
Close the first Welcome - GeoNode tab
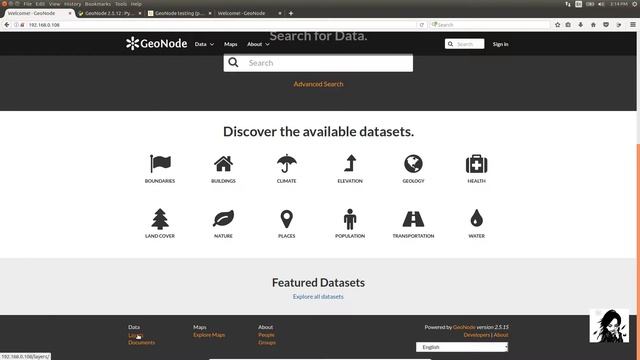coord(70,13)
